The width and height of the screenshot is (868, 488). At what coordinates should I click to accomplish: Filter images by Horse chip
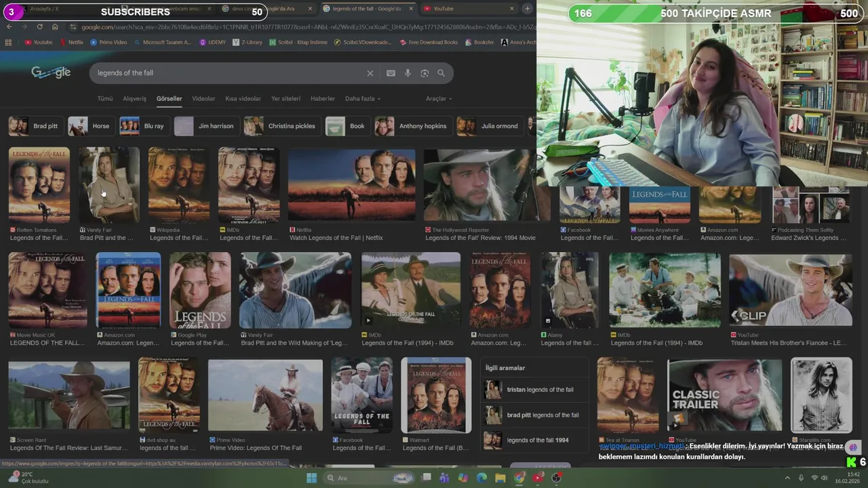click(91, 126)
